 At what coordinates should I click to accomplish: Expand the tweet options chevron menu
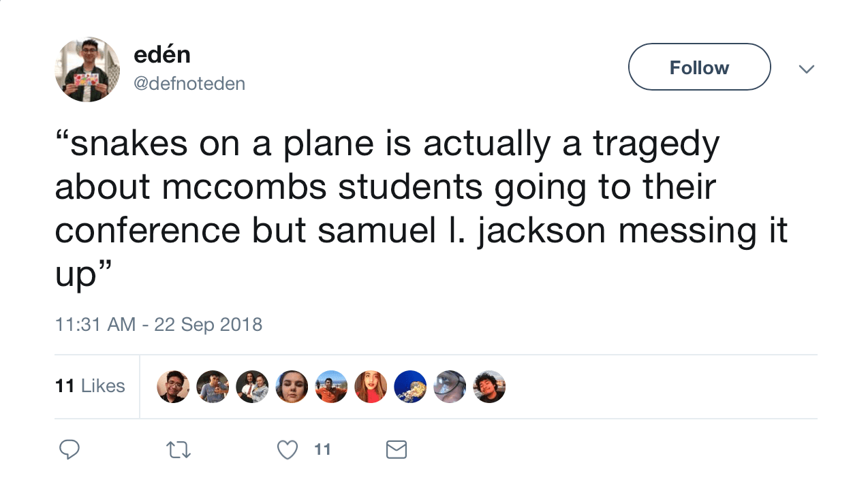pos(807,69)
